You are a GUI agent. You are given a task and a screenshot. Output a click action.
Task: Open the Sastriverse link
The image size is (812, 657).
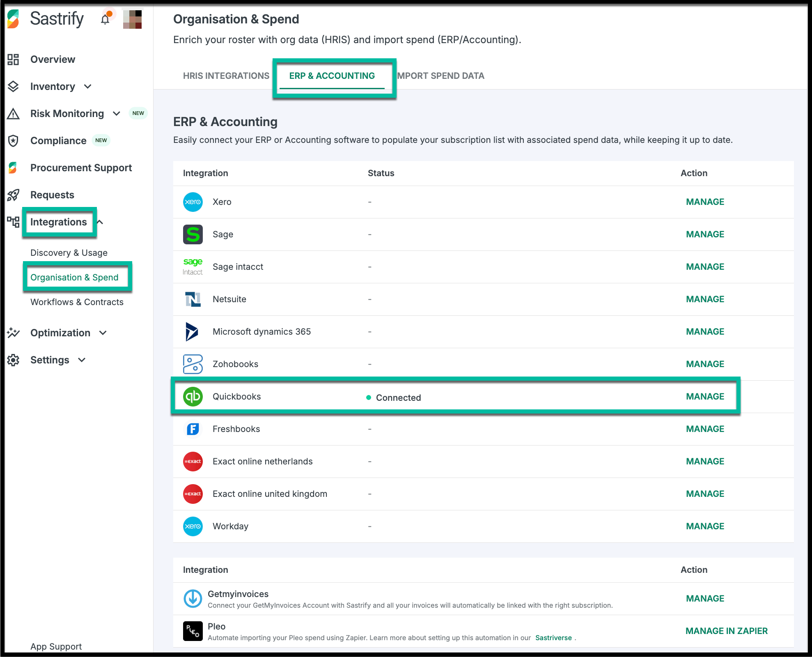click(x=553, y=638)
